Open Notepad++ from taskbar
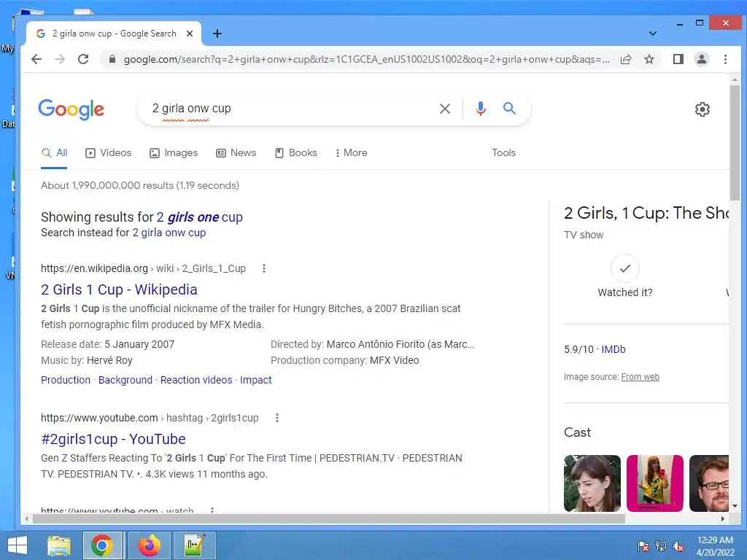Image resolution: width=747 pixels, height=560 pixels. tap(194, 545)
